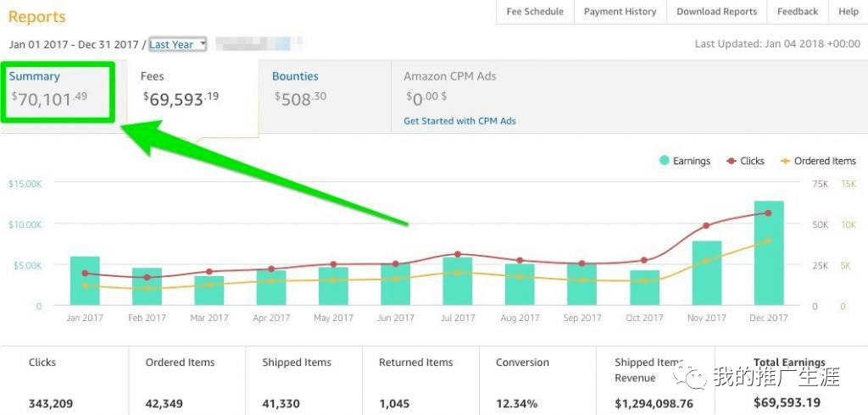Screen dimensions: 868x415
Task: Open the Help page
Action: (x=848, y=12)
